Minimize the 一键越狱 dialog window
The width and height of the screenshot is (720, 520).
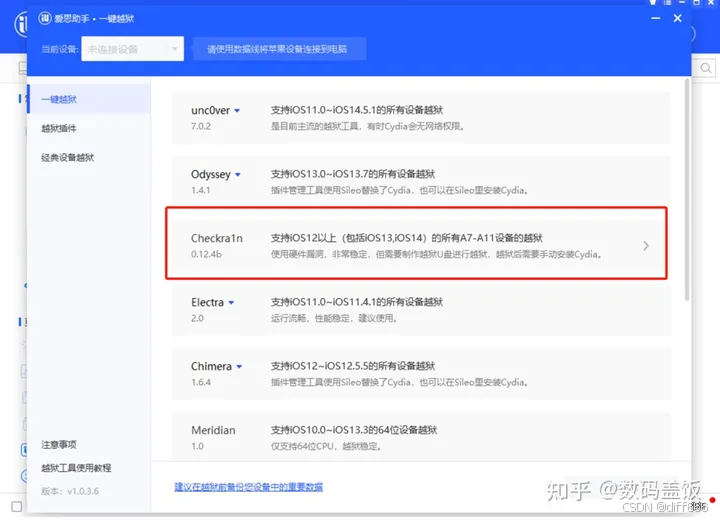[x=656, y=18]
